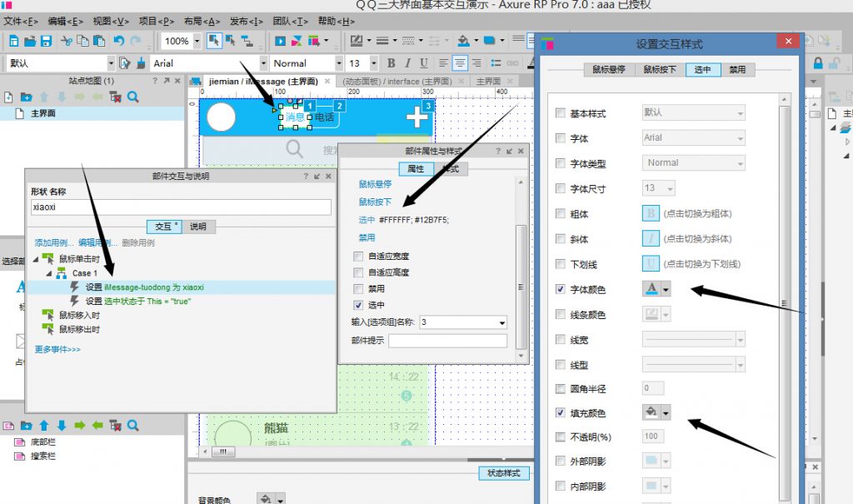Enable the 粗体 checkbox in the dialog
This screenshot has height=504, width=853.
561,214
